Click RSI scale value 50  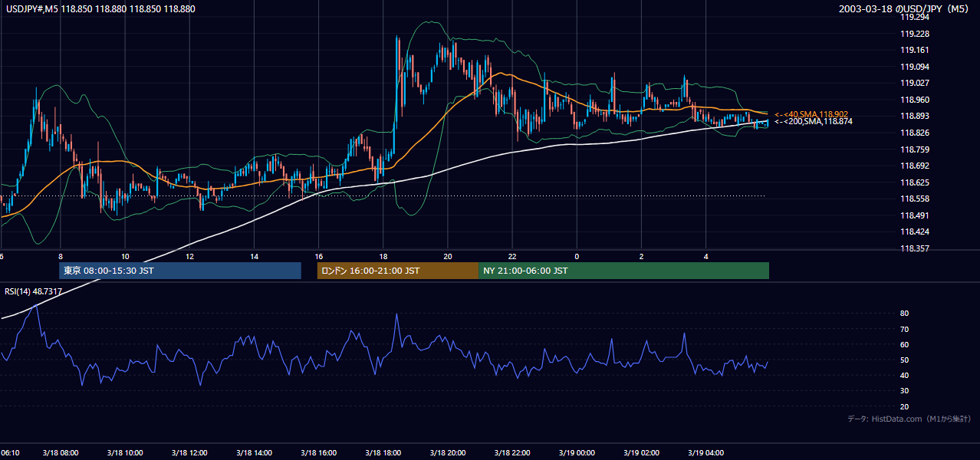[x=905, y=360]
